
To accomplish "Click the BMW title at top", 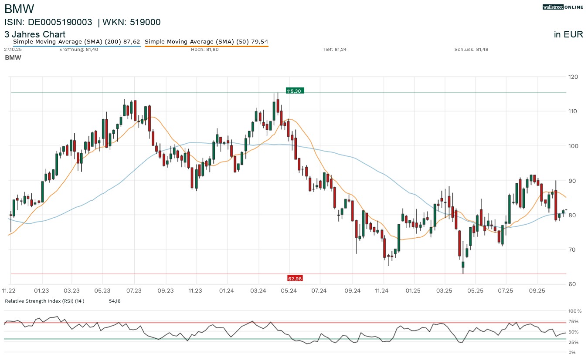I will click(x=19, y=9).
